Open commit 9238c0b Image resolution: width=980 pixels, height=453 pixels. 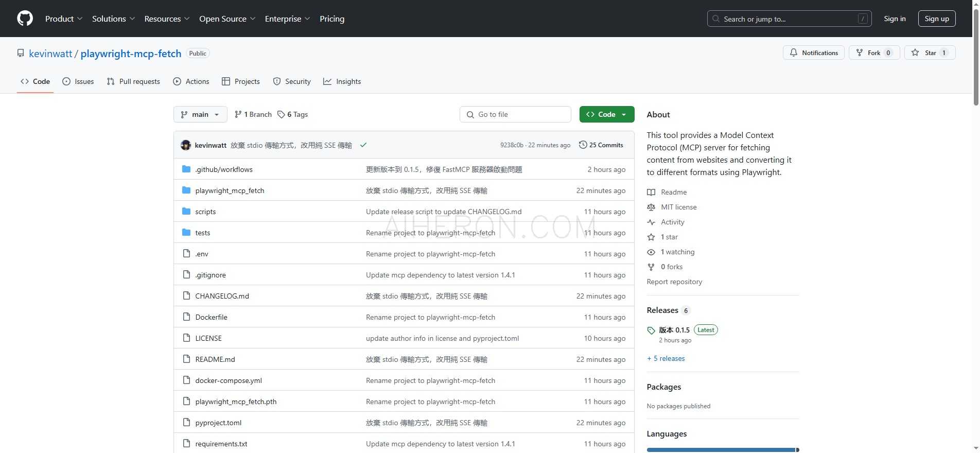[x=512, y=145]
